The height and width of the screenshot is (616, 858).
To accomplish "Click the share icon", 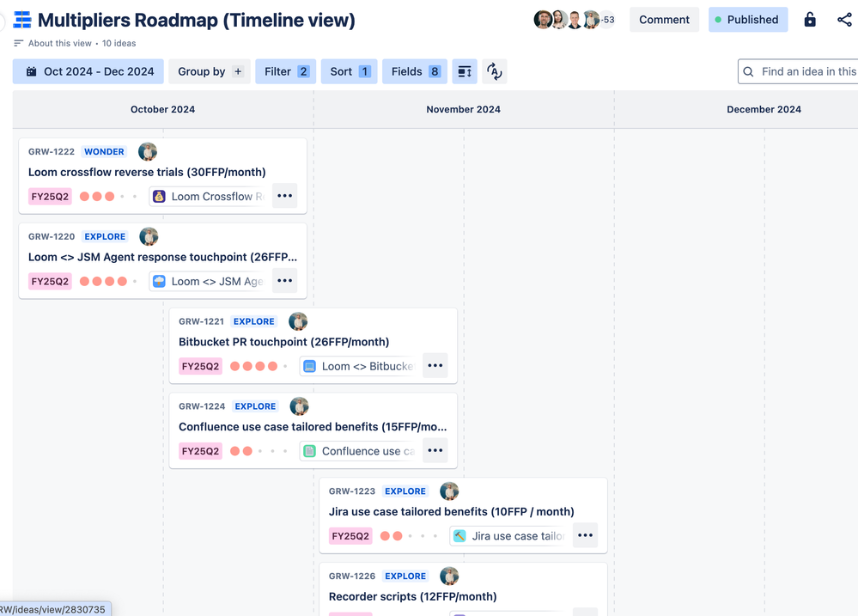I will coord(844,20).
